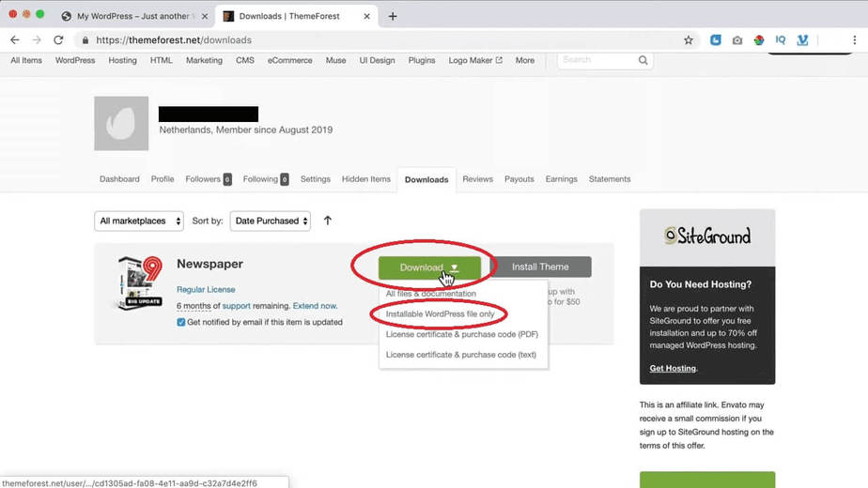
Task: Click the camera extension icon
Action: (736, 39)
